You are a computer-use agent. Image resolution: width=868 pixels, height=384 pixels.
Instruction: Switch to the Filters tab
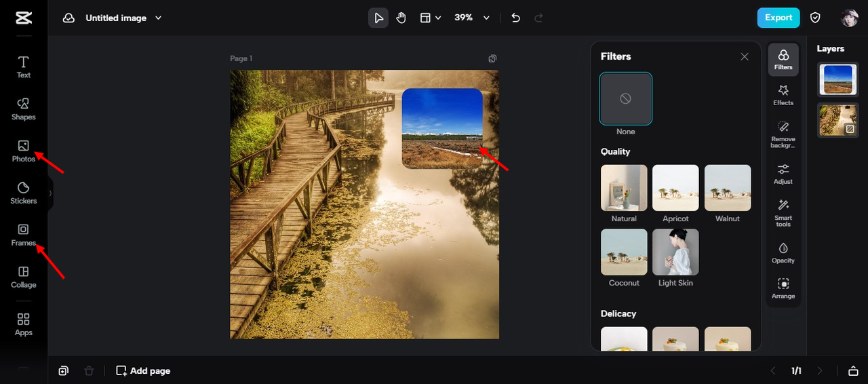point(783,60)
